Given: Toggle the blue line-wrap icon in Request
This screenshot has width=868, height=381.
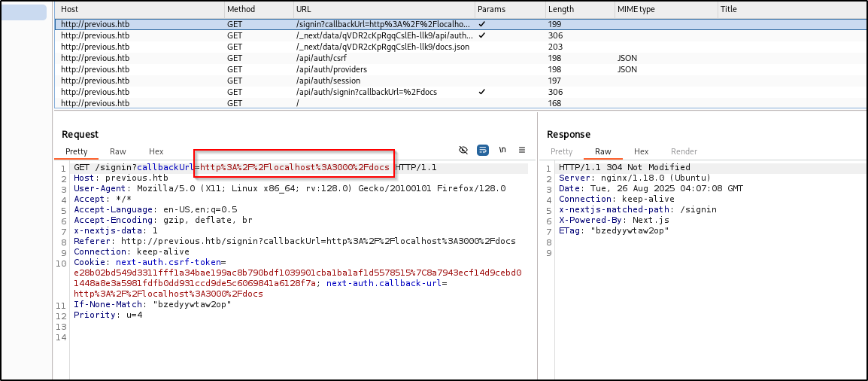Looking at the screenshot, I should tap(483, 150).
